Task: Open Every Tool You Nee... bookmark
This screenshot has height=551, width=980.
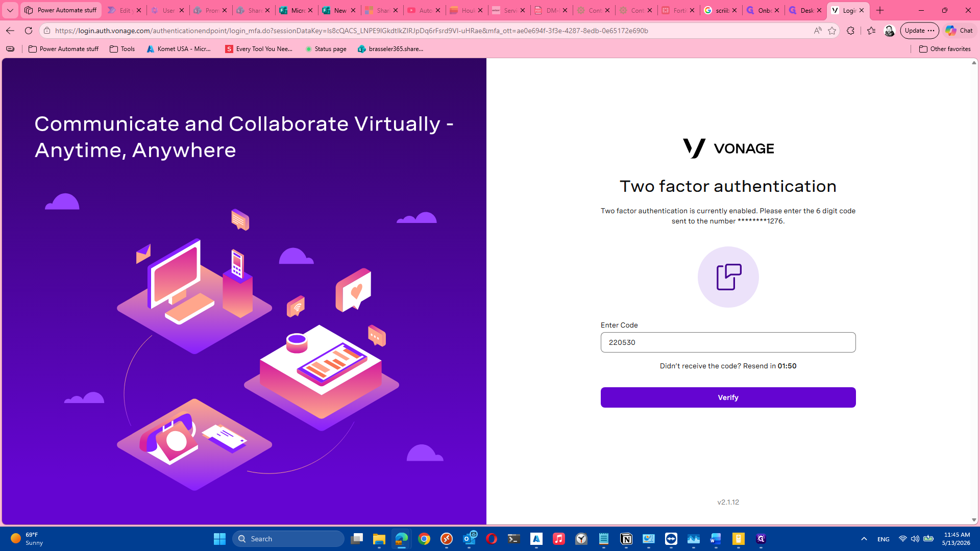Action: pyautogui.click(x=259, y=49)
